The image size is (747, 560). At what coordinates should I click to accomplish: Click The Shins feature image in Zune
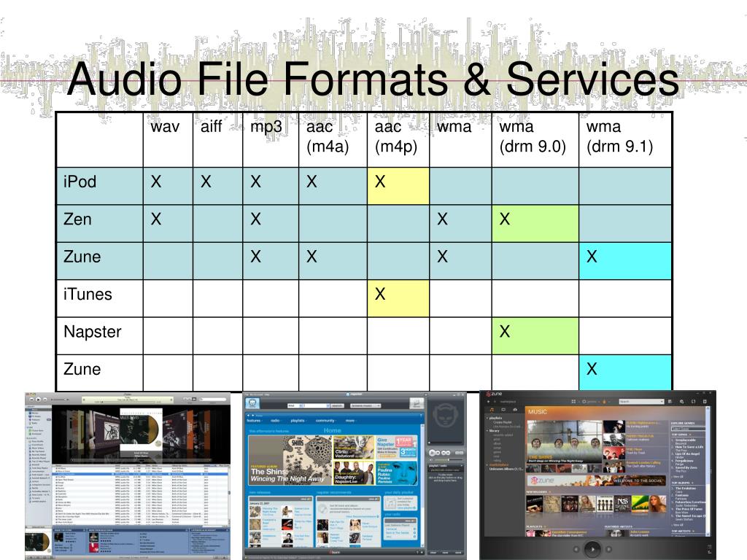tap(565, 441)
